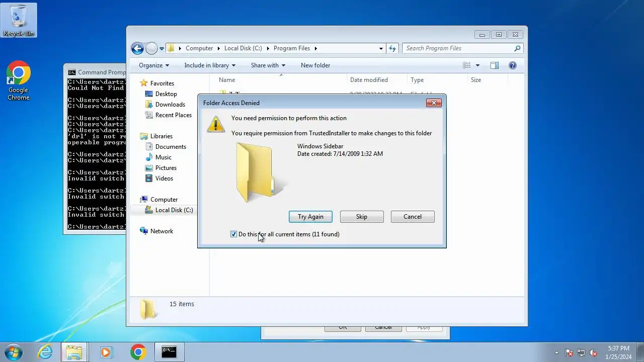Click the Try Again button

310,217
